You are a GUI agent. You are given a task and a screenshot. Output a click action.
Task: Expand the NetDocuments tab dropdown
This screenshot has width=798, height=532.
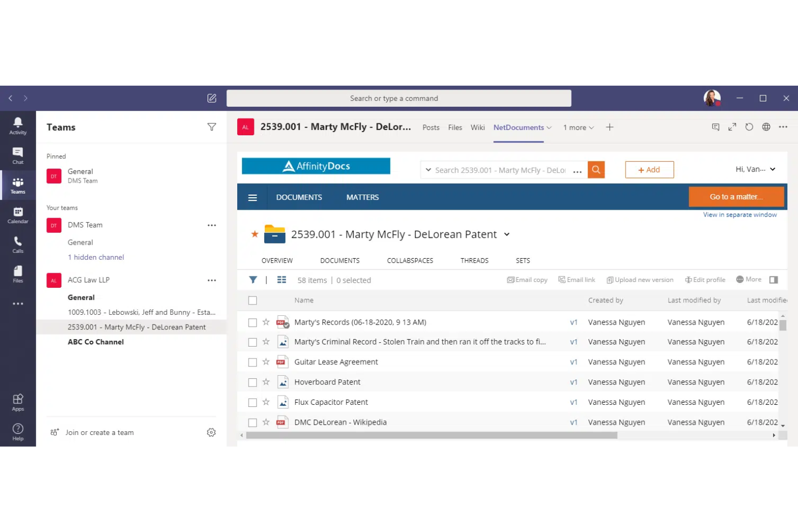[549, 128]
